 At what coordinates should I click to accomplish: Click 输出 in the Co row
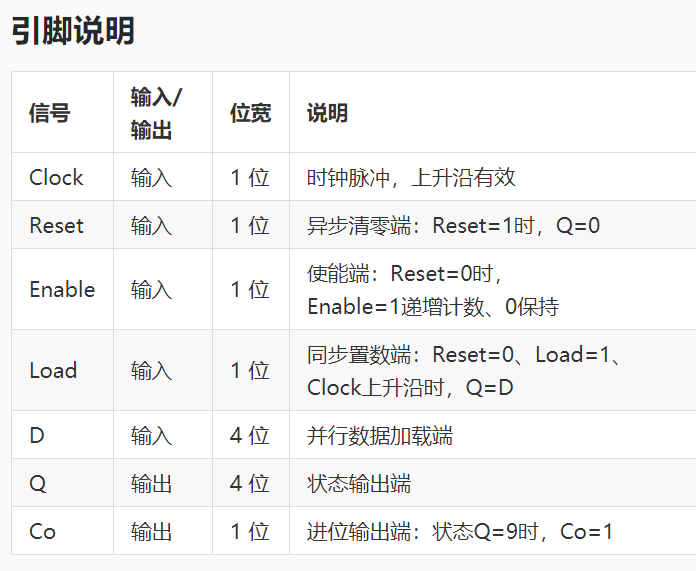[x=151, y=531]
